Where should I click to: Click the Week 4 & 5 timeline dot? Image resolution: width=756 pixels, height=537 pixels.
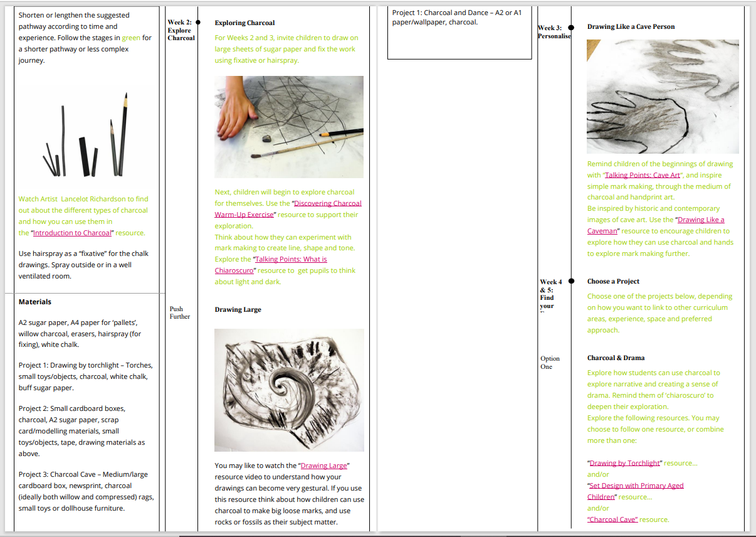click(x=571, y=282)
